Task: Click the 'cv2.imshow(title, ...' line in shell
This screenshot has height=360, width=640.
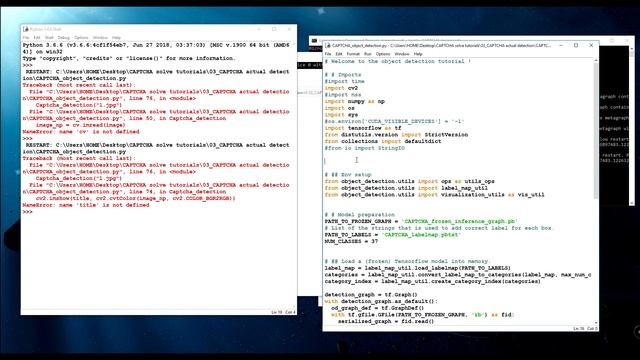Action: coord(136,198)
